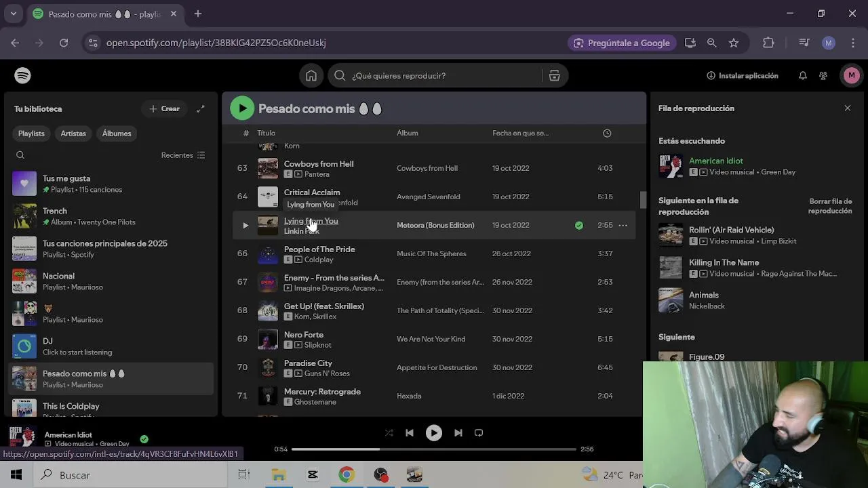The width and height of the screenshot is (868, 488).
Task: Open Recientes sort dropdown
Action: 183,155
